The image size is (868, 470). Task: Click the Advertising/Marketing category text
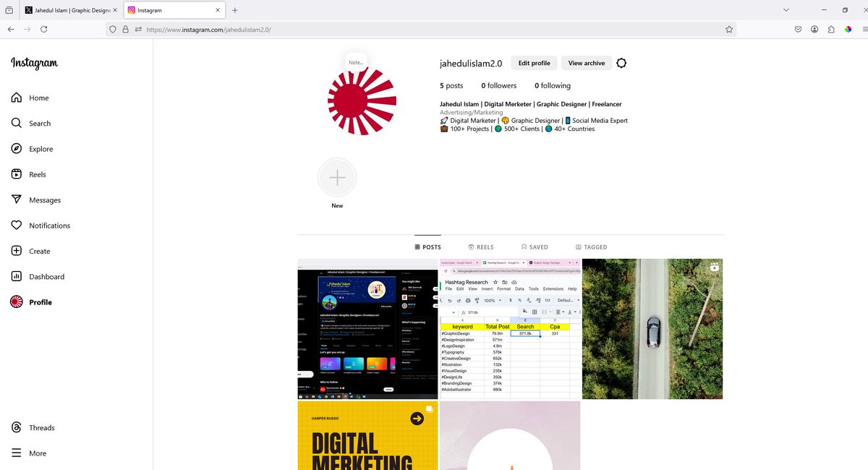tap(471, 113)
